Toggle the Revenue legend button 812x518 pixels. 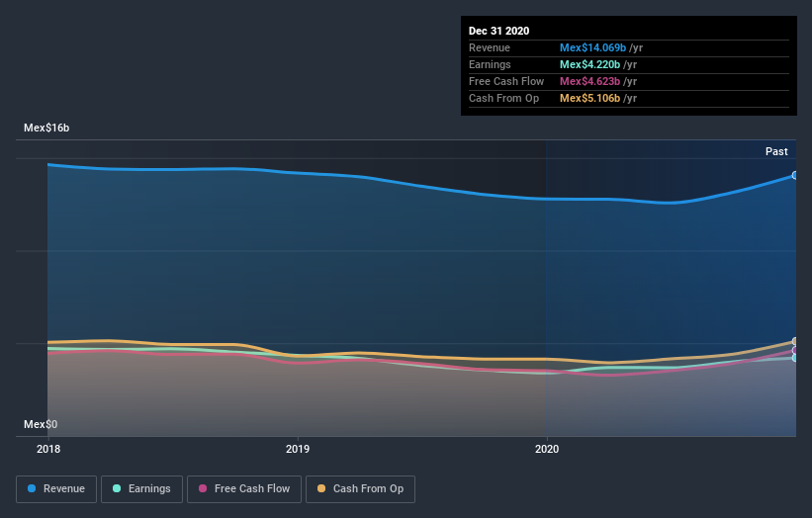[56, 489]
